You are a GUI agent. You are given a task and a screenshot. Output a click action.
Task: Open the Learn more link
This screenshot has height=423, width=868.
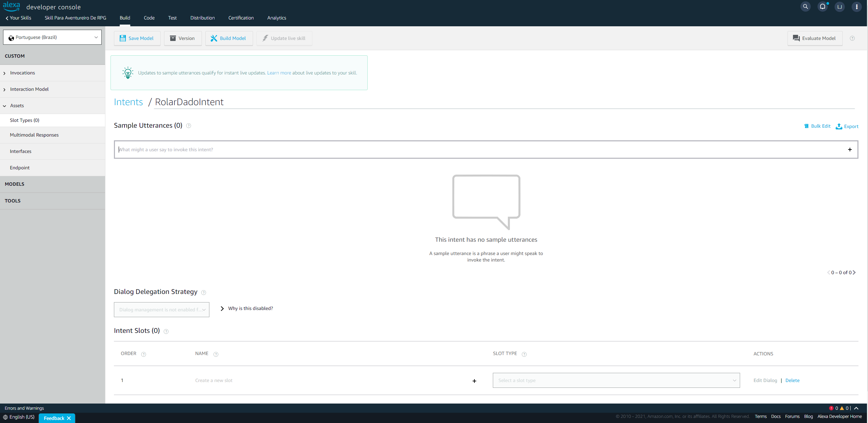tap(279, 73)
